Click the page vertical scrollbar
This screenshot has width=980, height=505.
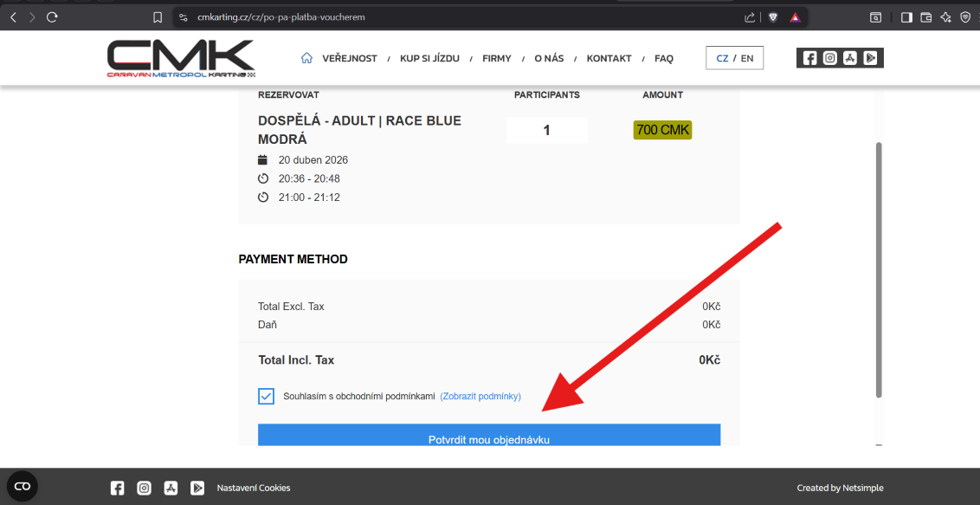880,269
